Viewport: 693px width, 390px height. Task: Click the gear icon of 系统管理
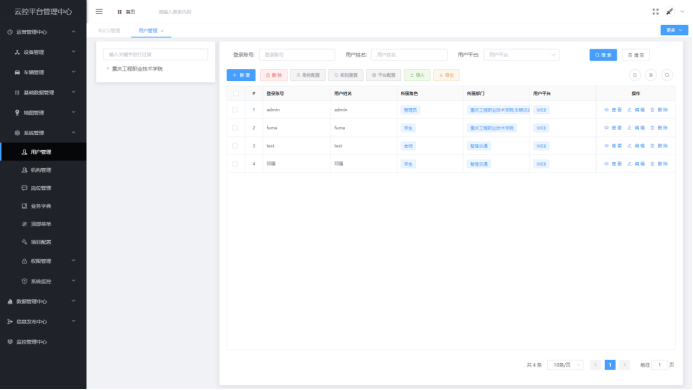[17, 133]
